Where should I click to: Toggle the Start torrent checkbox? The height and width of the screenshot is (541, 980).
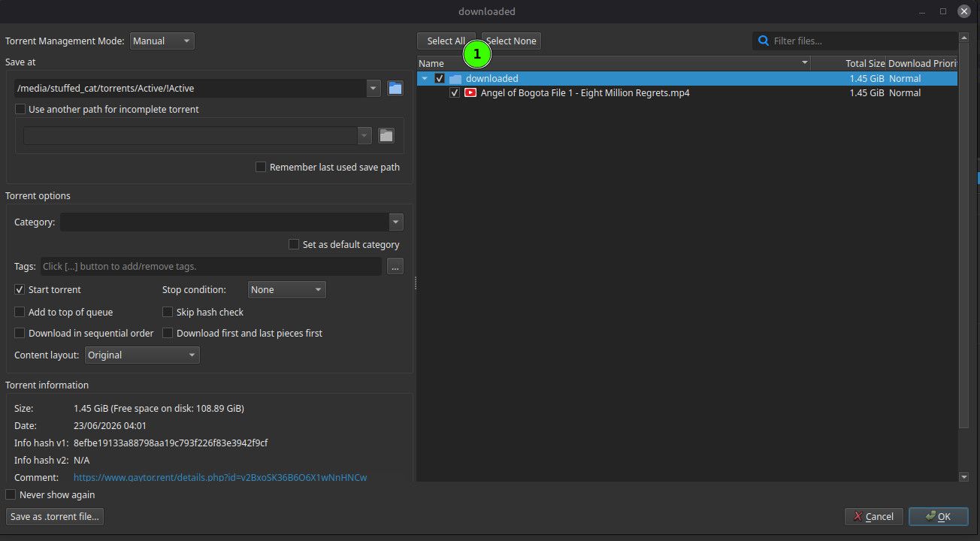pos(20,290)
